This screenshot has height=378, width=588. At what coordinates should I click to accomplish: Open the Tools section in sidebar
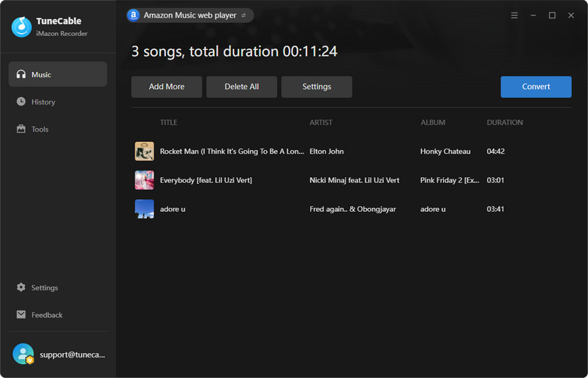tap(58, 129)
